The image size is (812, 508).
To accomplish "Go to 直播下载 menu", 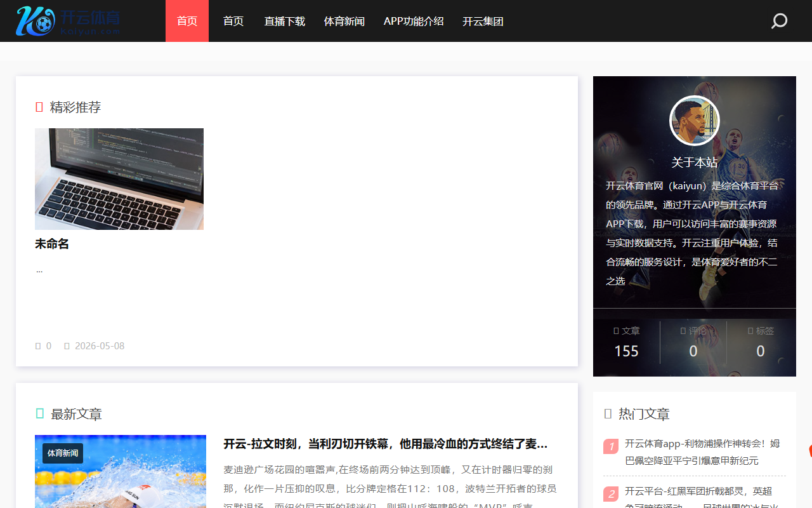I will coord(285,21).
